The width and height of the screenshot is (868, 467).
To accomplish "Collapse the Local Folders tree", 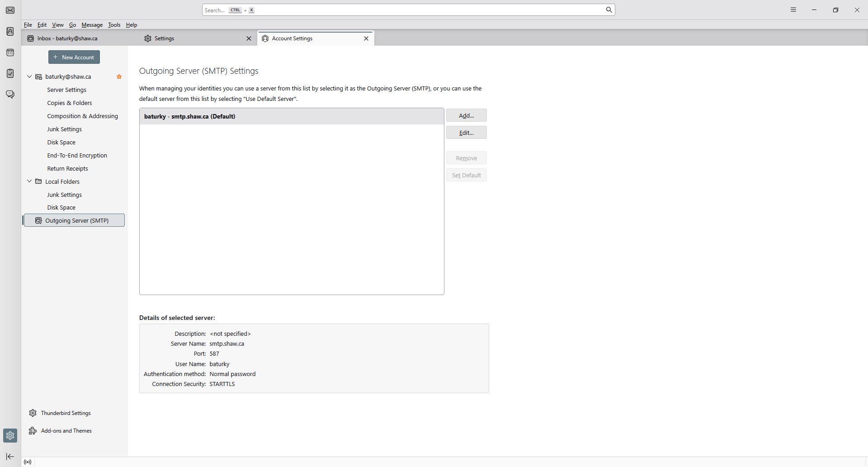I will pos(29,181).
